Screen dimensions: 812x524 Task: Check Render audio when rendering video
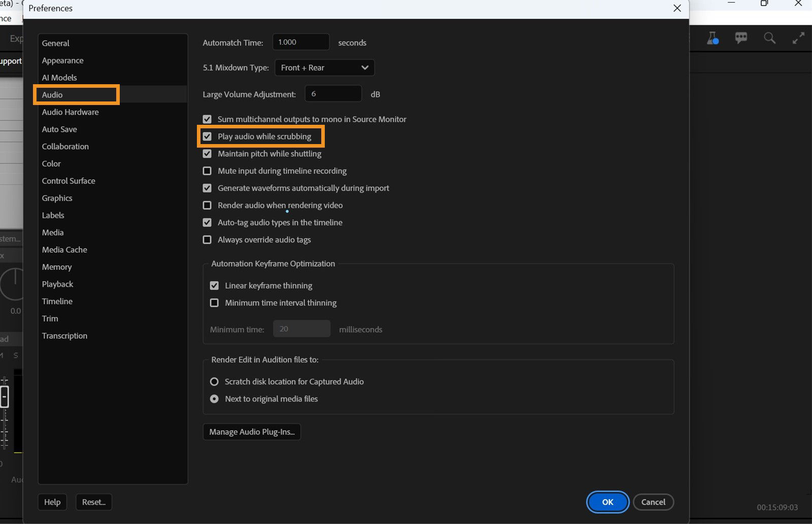point(207,205)
